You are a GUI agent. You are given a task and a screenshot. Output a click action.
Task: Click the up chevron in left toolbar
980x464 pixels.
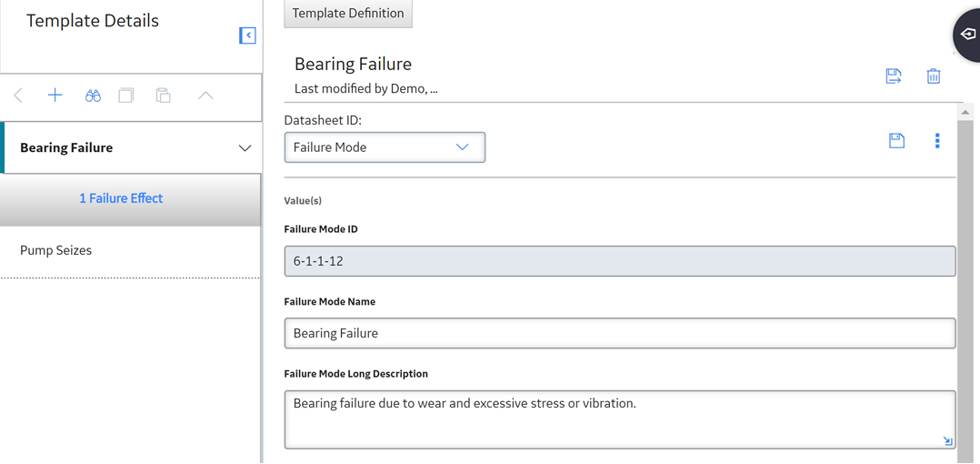pos(205,96)
